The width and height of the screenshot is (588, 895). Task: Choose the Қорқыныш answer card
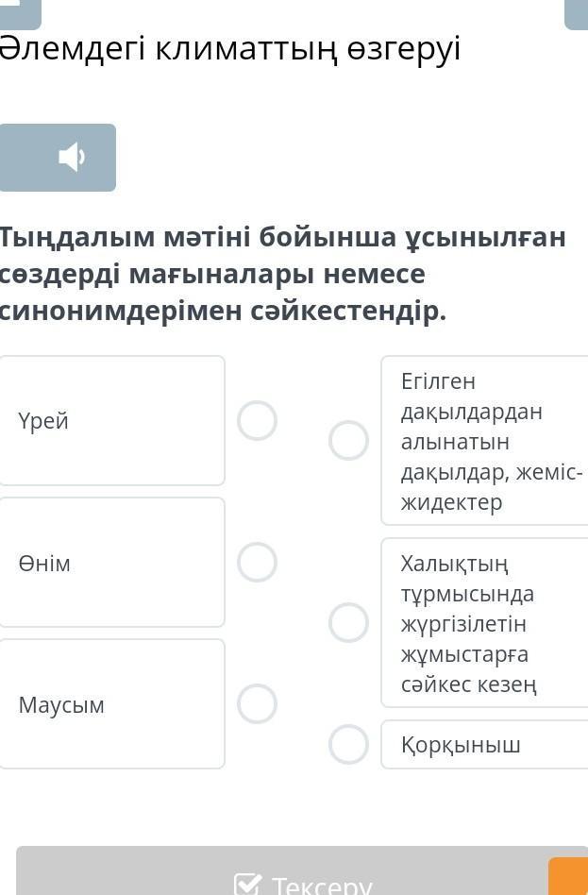click(486, 745)
